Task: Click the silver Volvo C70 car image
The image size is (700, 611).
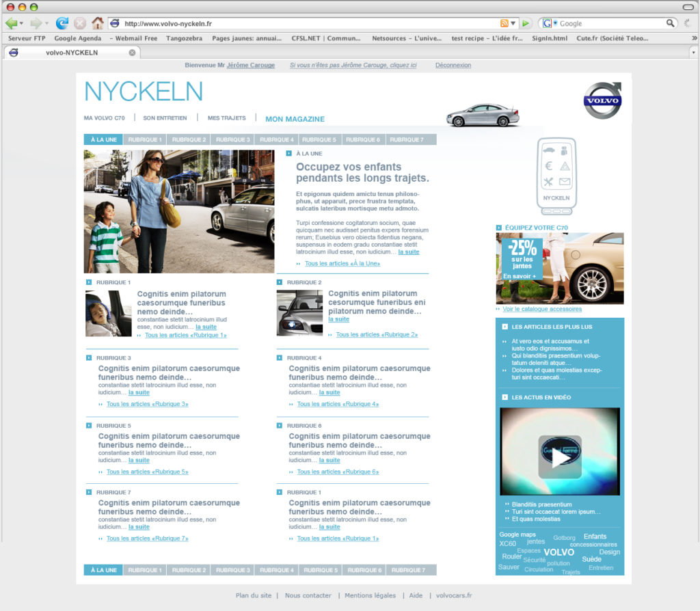Action: pos(483,115)
